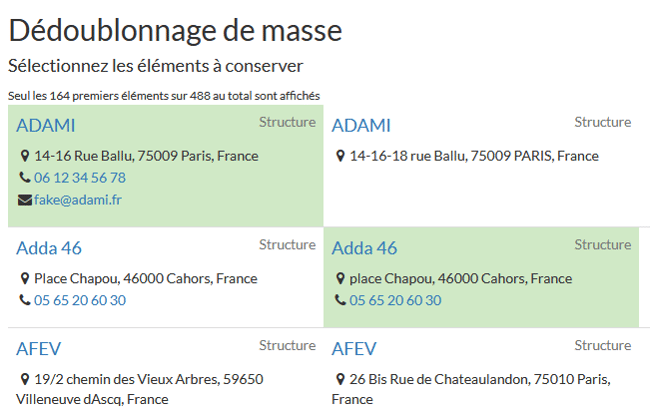Open the AFEV link for the Paris entry
650x411 pixels.
coord(353,349)
